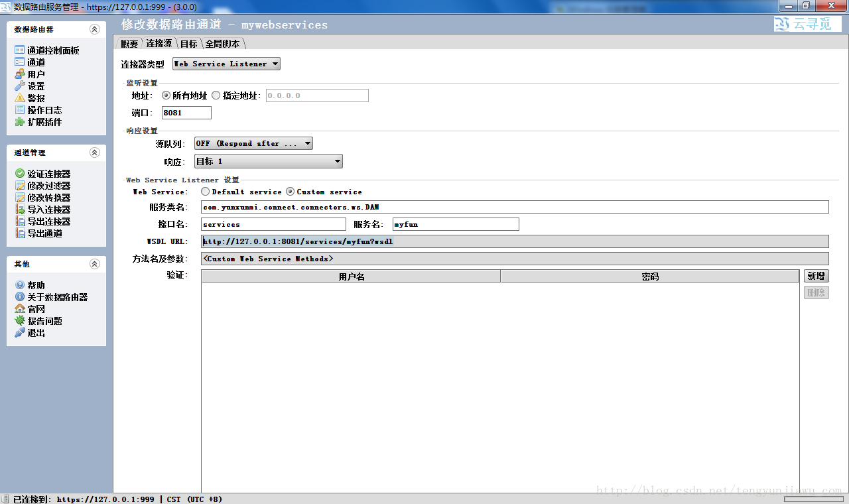The image size is (849, 504).
Task: Click the 关于数据路由器 info icon
Action: 20,297
